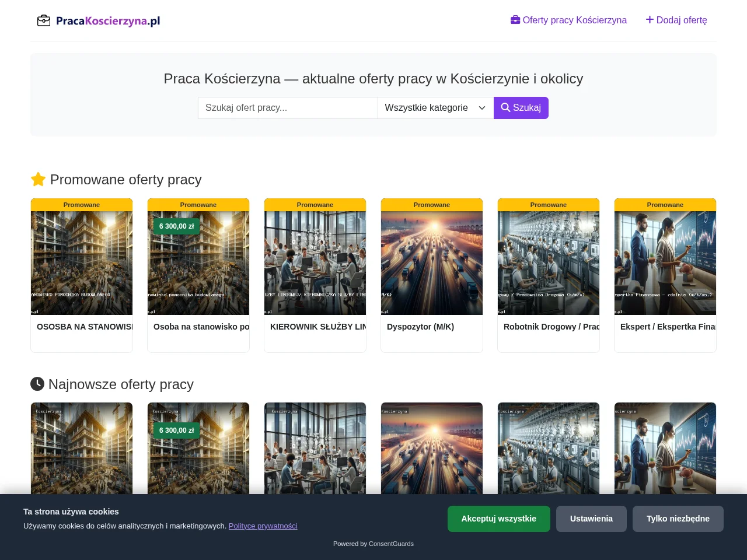Click Powered by ConsentGuards text
The width and height of the screenshot is (747, 560).
[x=373, y=544]
